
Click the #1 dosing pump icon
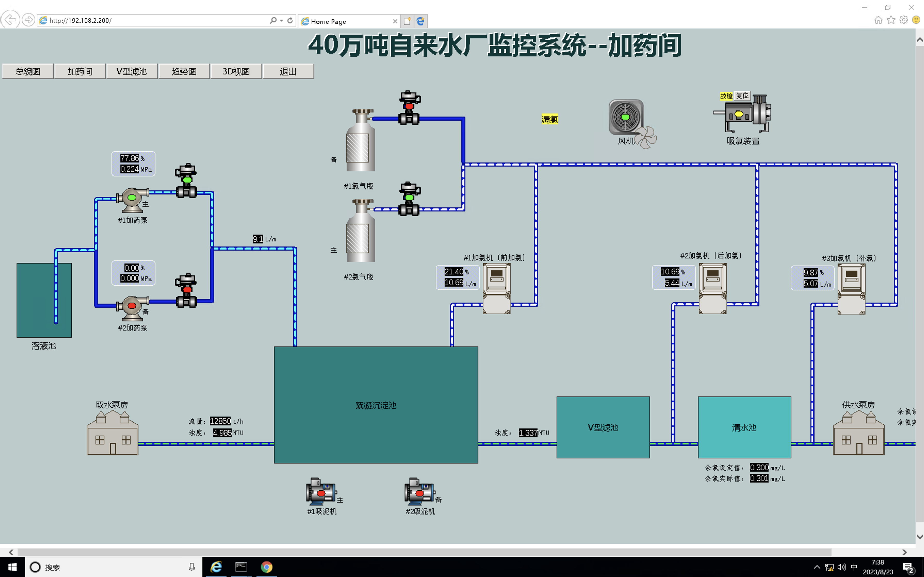[x=132, y=199]
